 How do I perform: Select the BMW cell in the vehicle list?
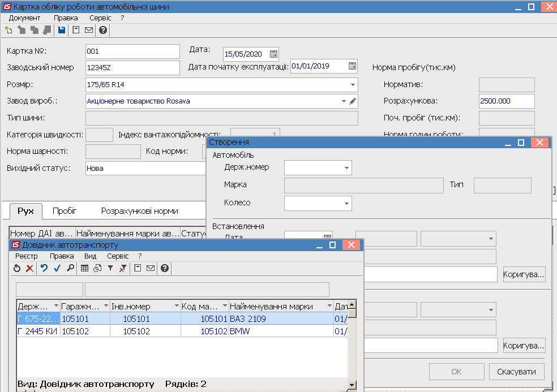(281, 331)
